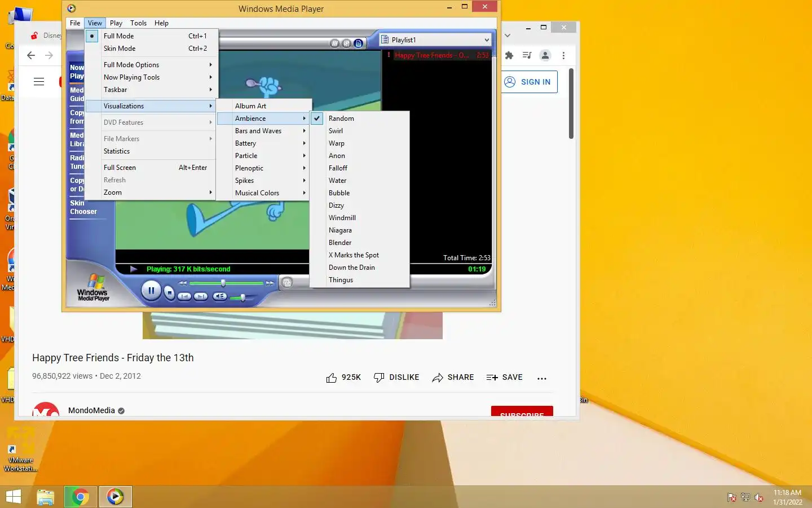Choose Skin Mode from View menu
This screenshot has height=508, width=812.
(151, 49)
